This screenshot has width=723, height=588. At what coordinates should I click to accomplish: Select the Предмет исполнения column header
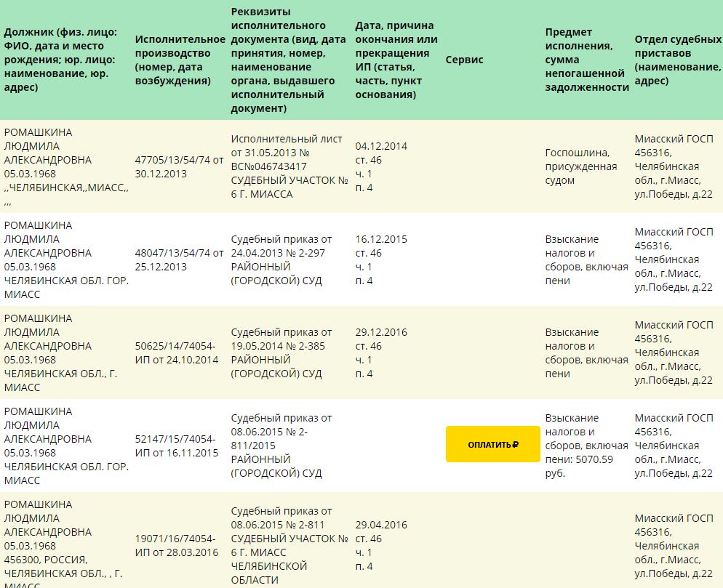click(587, 60)
